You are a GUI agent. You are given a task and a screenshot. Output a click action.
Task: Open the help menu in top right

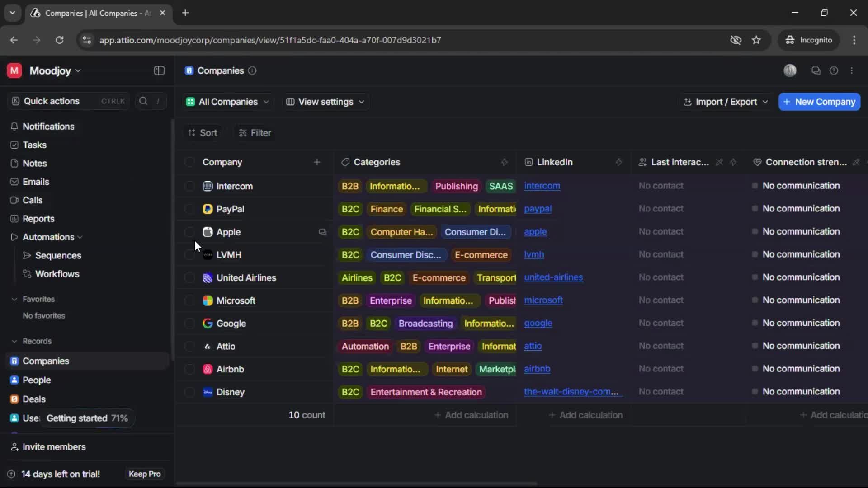pos(834,70)
